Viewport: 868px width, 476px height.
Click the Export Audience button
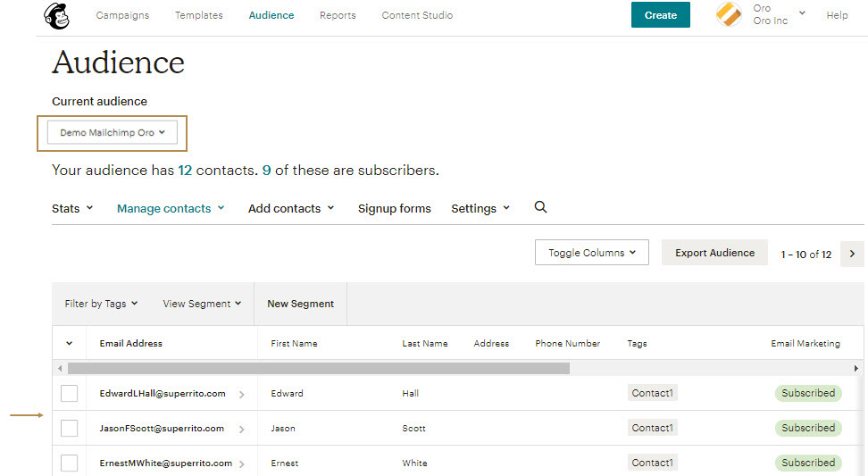tap(714, 253)
